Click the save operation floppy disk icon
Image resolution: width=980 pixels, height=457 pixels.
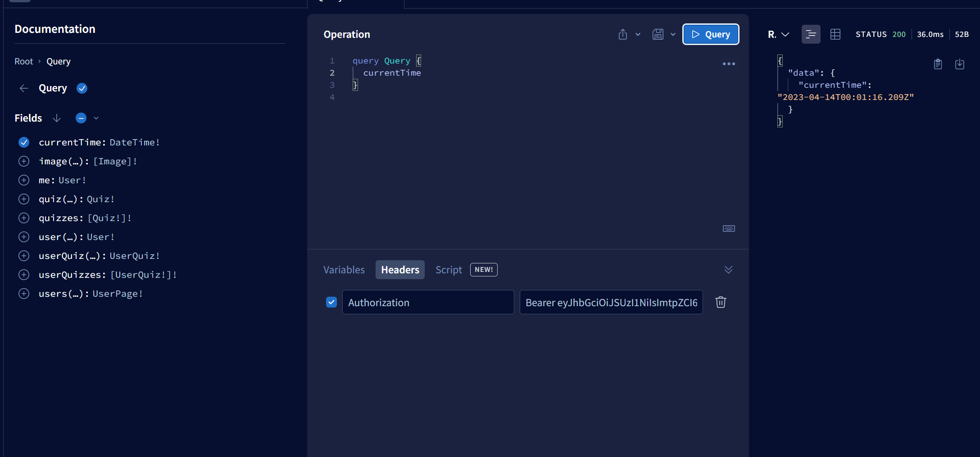click(658, 34)
